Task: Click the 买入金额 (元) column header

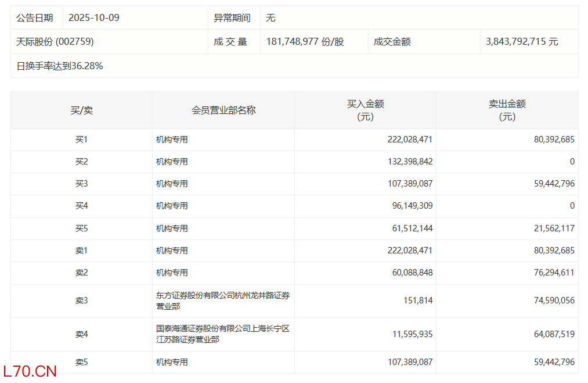Action: coord(365,110)
